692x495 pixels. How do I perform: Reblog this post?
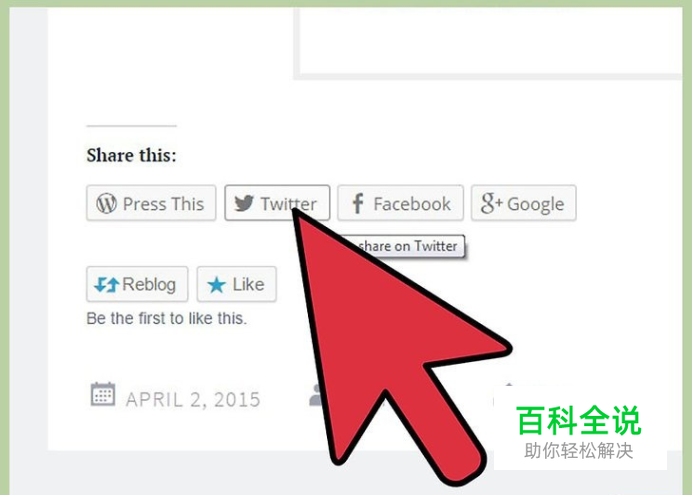click(137, 284)
